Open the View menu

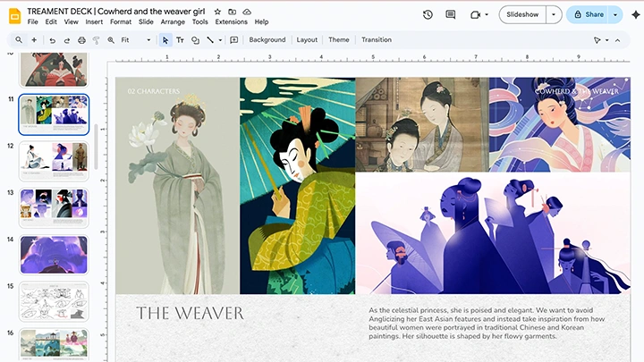(71, 22)
